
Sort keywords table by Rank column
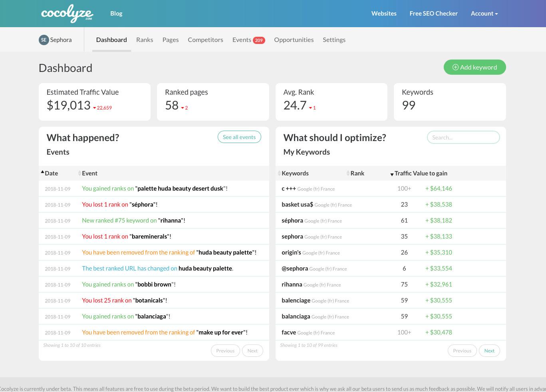point(357,173)
